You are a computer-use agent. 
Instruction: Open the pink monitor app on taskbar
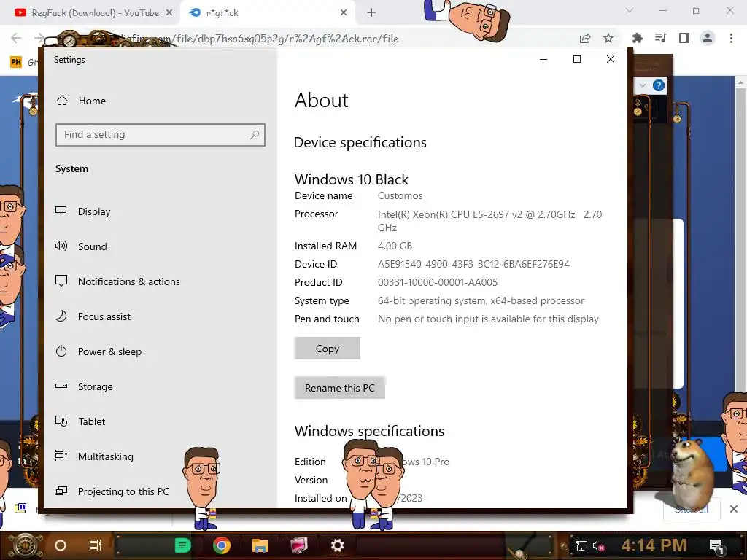[x=299, y=545]
